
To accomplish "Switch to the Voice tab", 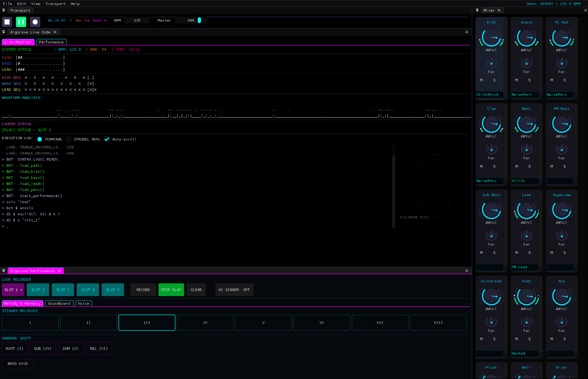I will pyautogui.click(x=84, y=303).
